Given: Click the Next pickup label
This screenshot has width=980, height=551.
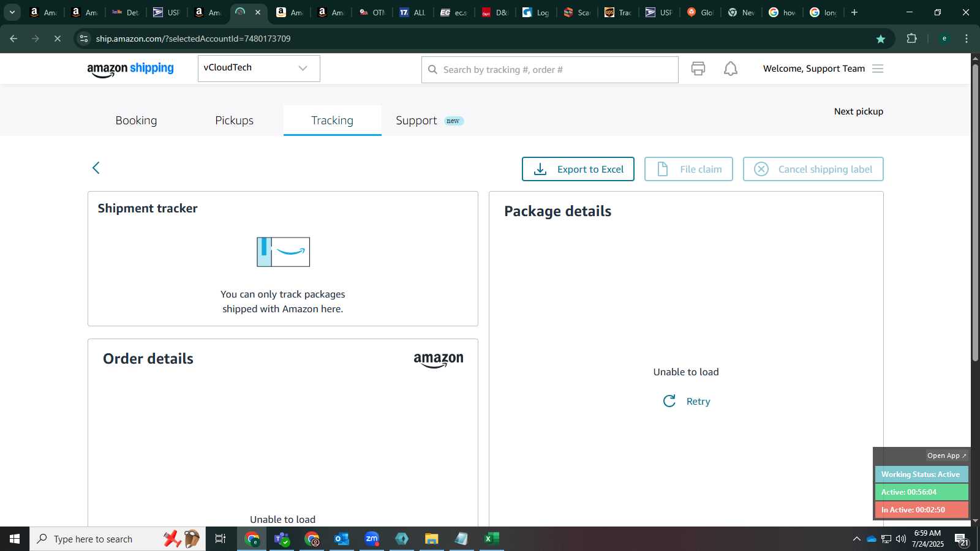Looking at the screenshot, I should click(859, 111).
